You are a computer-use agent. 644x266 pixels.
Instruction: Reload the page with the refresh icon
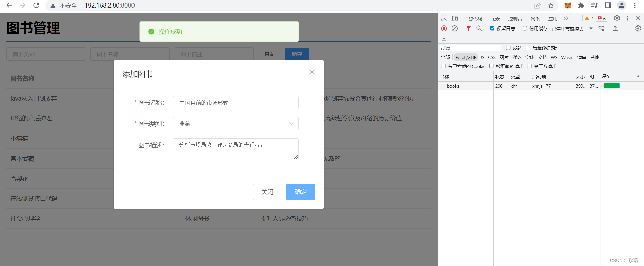coord(36,5)
